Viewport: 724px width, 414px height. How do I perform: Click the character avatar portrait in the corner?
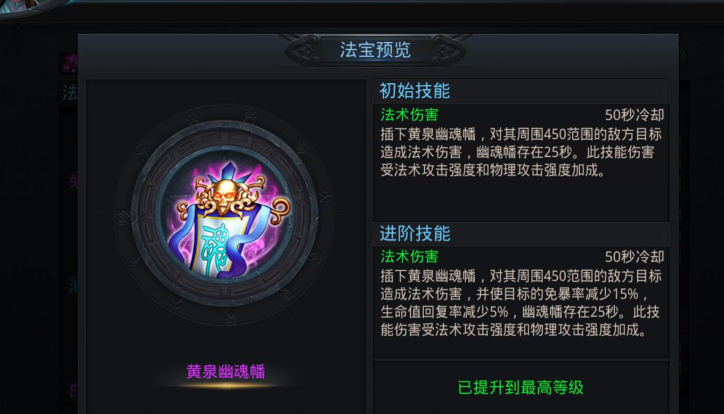(x=27, y=7)
